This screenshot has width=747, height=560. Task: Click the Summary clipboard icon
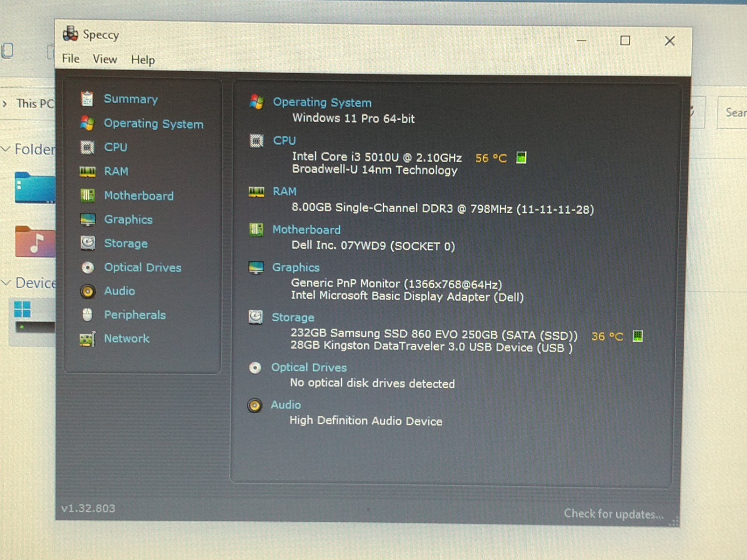pyautogui.click(x=87, y=98)
